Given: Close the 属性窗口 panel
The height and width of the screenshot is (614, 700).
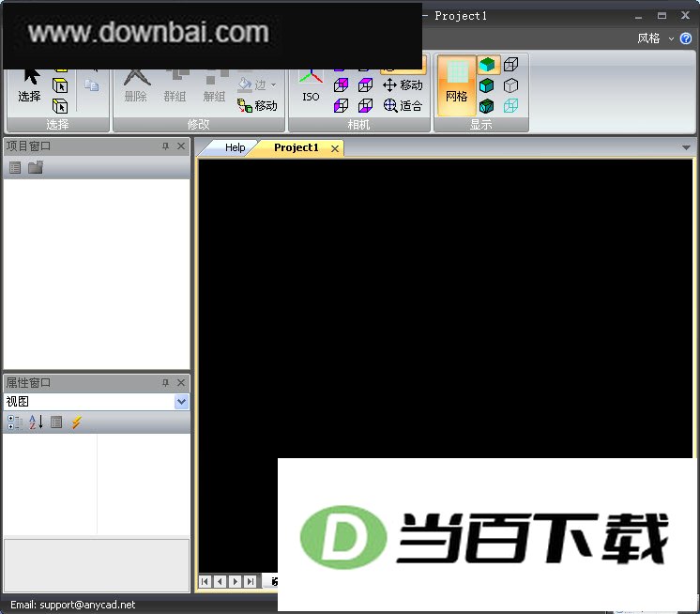Looking at the screenshot, I should pyautogui.click(x=181, y=383).
